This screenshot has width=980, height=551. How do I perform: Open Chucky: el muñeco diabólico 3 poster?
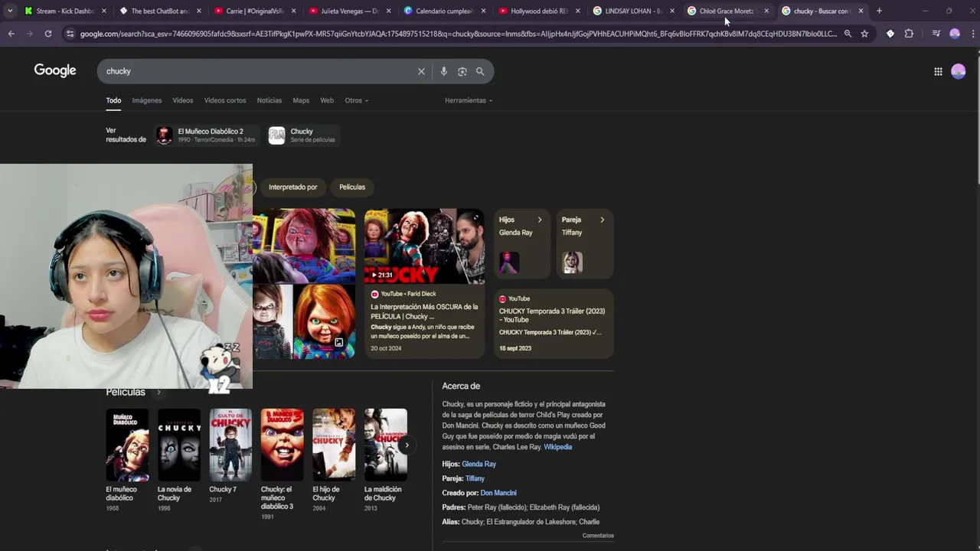click(x=282, y=444)
